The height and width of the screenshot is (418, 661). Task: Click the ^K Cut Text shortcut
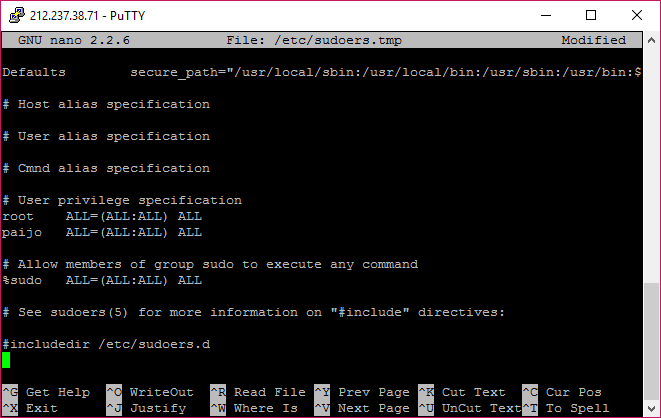[462, 392]
